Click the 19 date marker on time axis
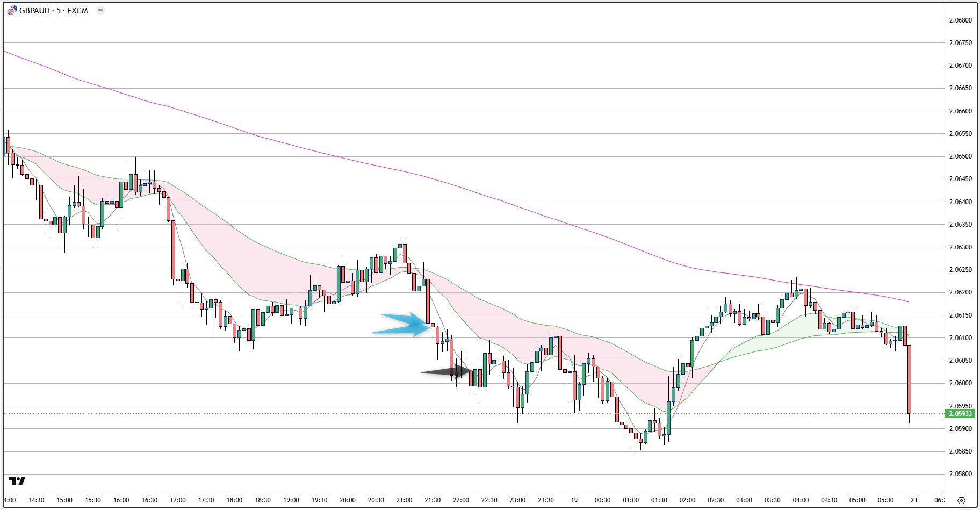 (x=574, y=500)
